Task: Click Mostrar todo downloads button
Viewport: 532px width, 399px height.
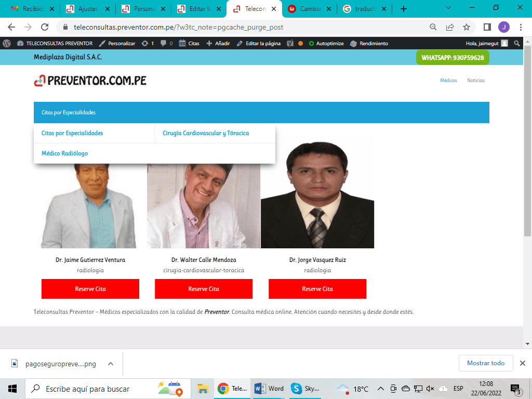Action: coord(486,363)
